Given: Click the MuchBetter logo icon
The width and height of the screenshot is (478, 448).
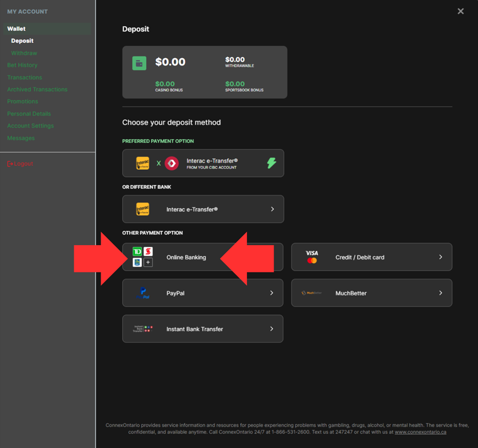Looking at the screenshot, I should [x=311, y=293].
